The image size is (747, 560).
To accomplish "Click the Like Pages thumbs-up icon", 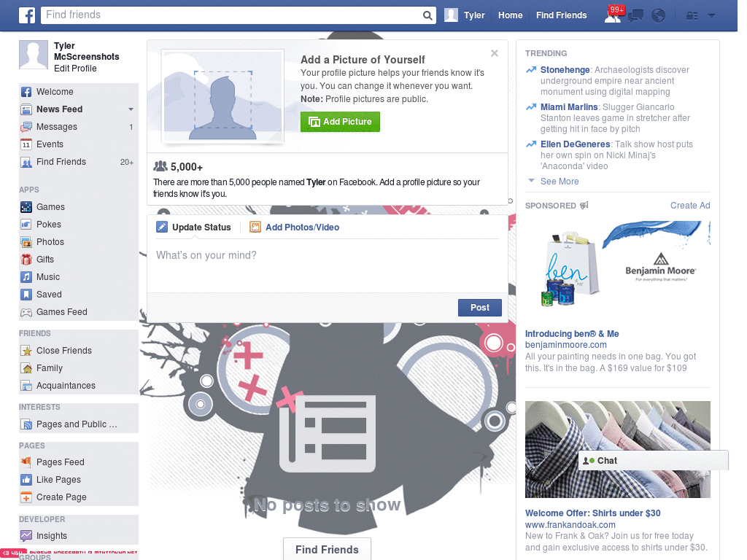I will pos(26,480).
